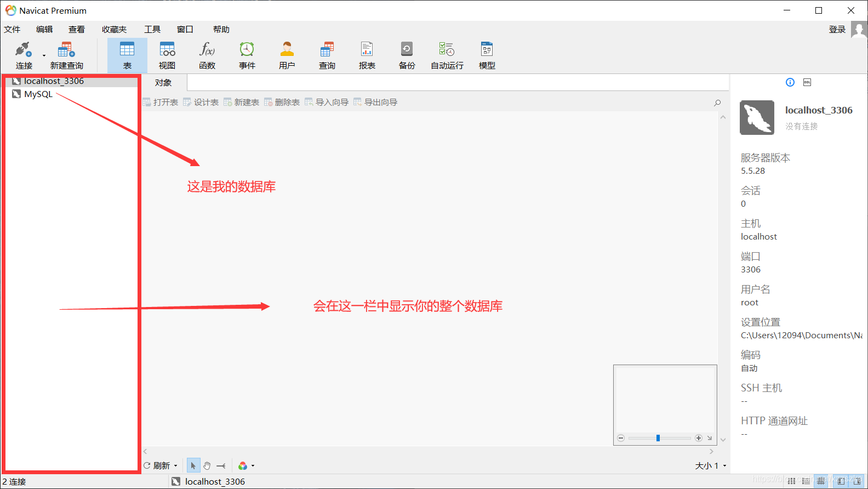Image resolution: width=868 pixels, height=489 pixels.
Task: Open the 帮助 menu
Action: 221,30
